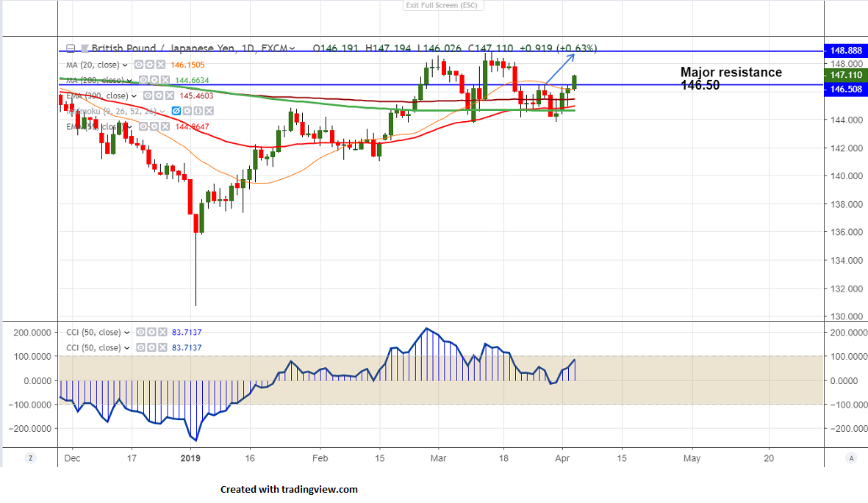Open settings for MA (200, close)
Image resolution: width=868 pixels, height=503 pixels.
154,80
